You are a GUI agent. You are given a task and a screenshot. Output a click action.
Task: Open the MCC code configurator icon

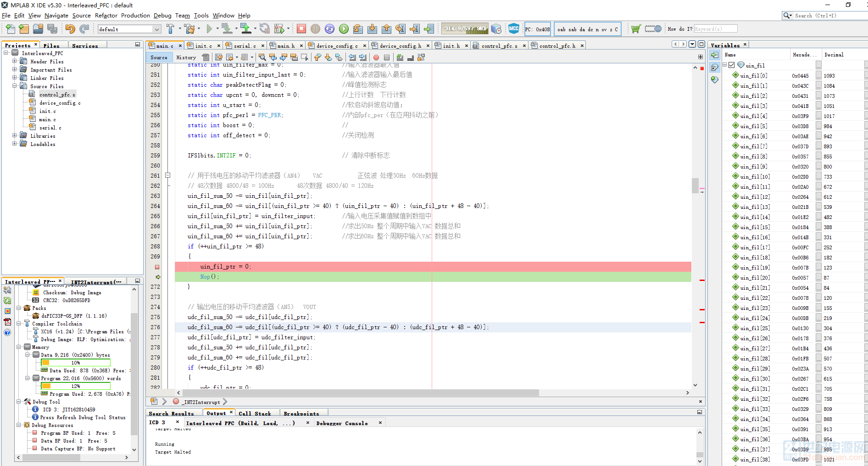click(x=514, y=29)
